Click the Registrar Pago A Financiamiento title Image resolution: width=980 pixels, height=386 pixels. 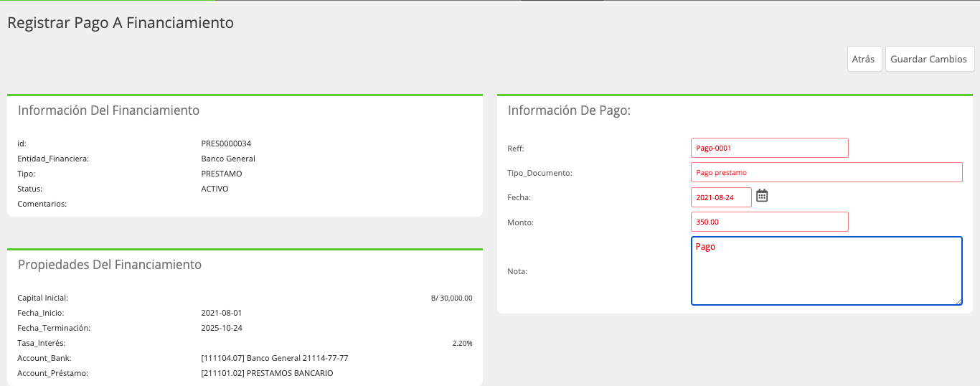point(121,23)
